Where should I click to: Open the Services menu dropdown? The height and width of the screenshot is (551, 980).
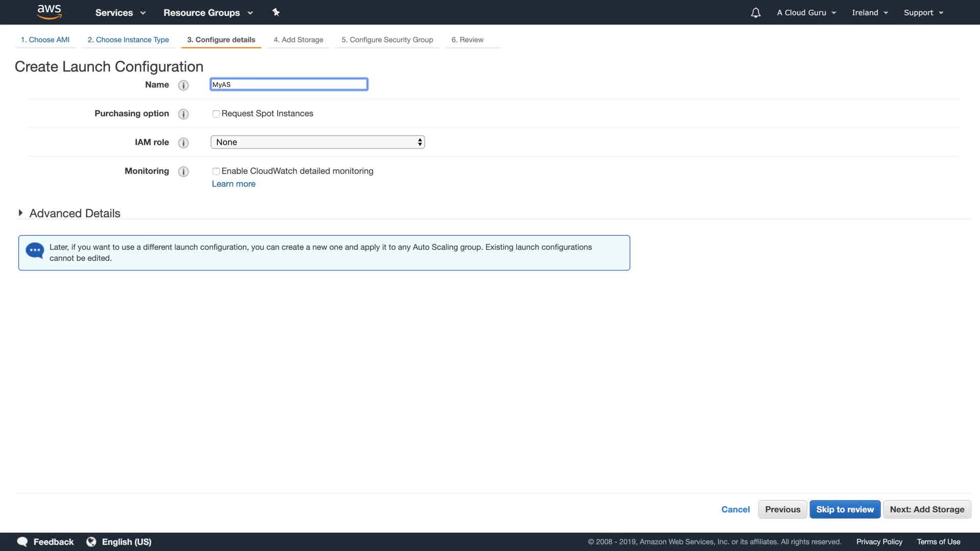[x=120, y=13]
